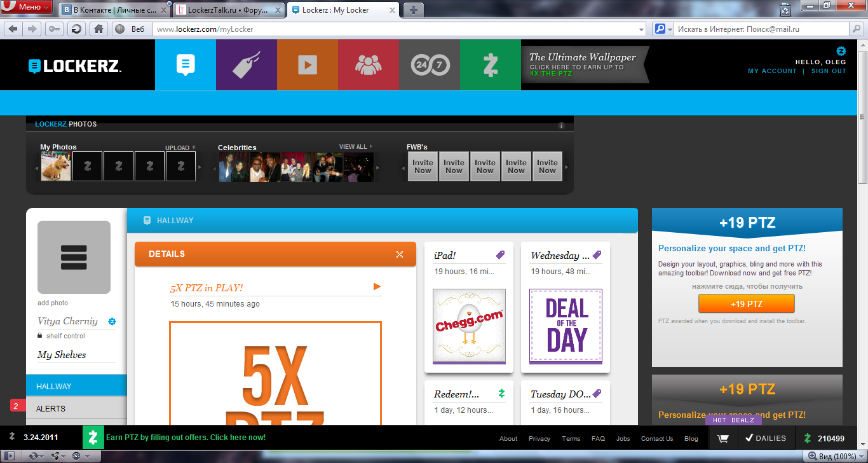Click the first Invite Now FWB button

point(423,166)
